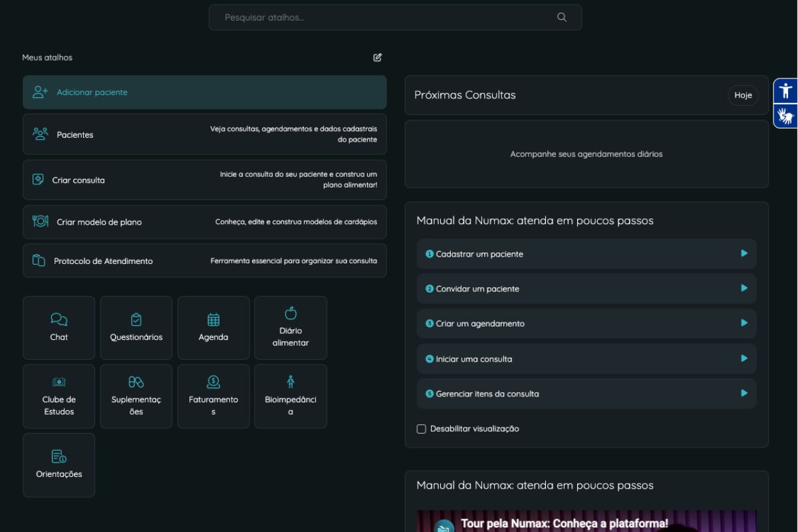Click the Gerenciar itens da consulta text
The height and width of the screenshot is (532, 798).
487,394
